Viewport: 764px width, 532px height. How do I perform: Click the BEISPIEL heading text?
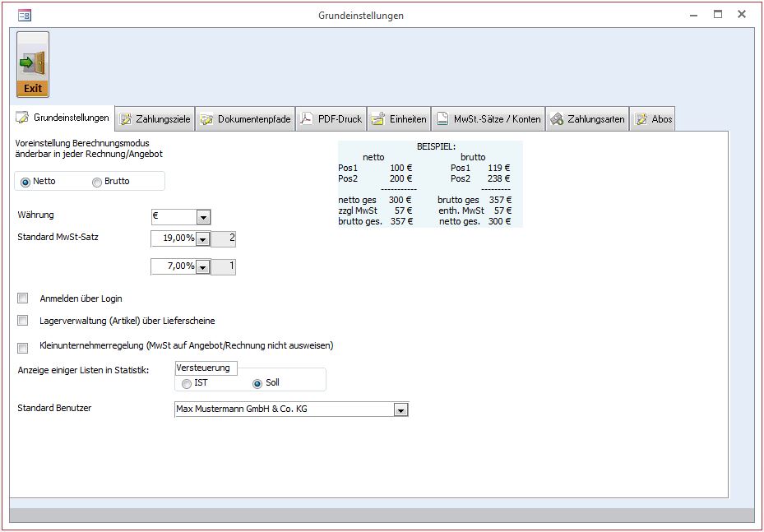[436, 146]
